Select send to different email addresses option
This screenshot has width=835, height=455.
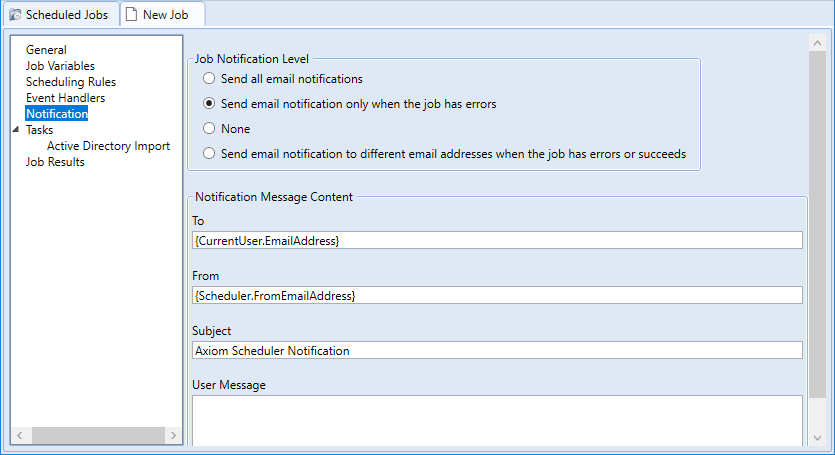208,154
